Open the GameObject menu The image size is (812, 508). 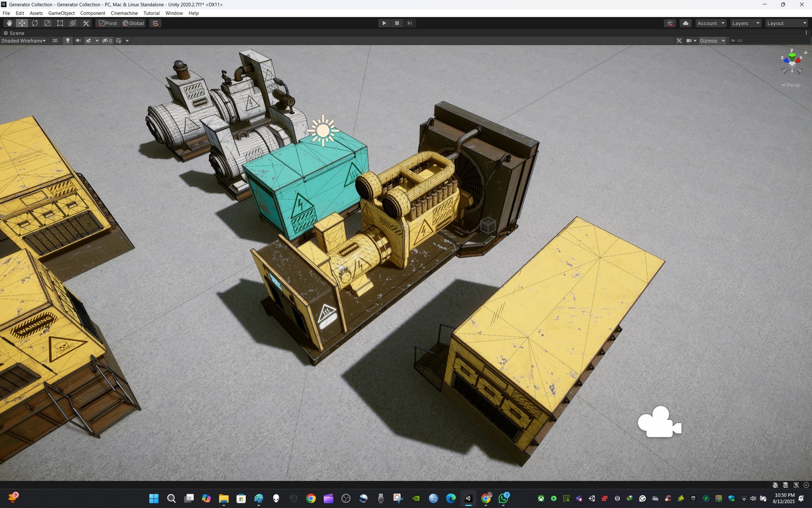point(62,13)
